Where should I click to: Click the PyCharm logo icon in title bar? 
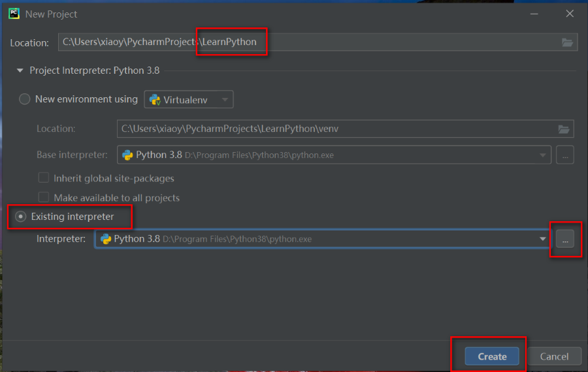(14, 14)
